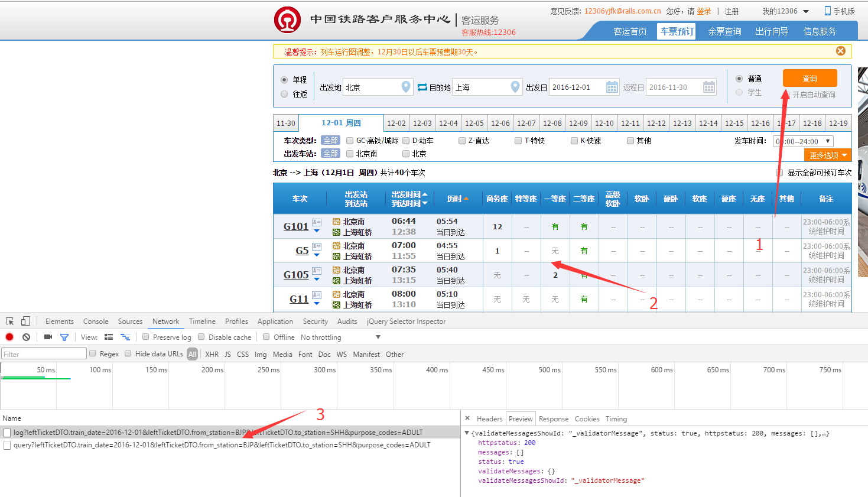Select 往返 round-trip radio

tap(284, 94)
